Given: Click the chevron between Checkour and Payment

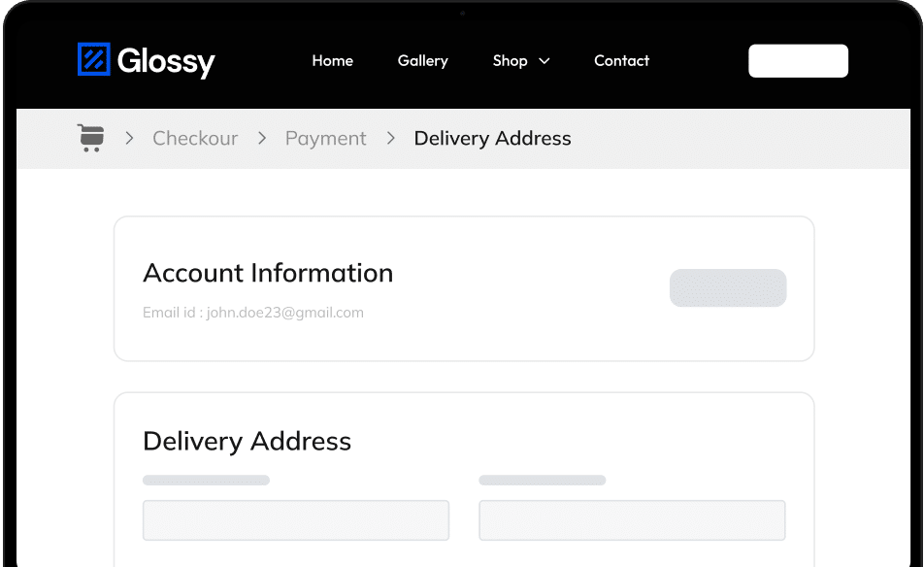Looking at the screenshot, I should click(x=262, y=139).
